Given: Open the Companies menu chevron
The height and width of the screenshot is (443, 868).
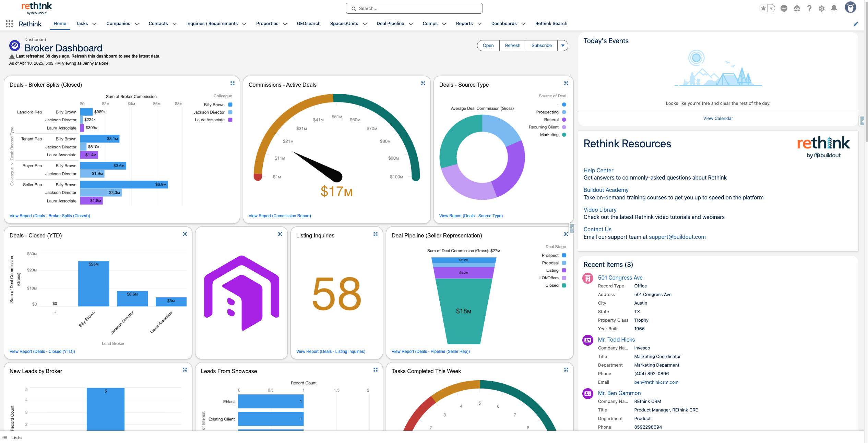Looking at the screenshot, I should 137,24.
